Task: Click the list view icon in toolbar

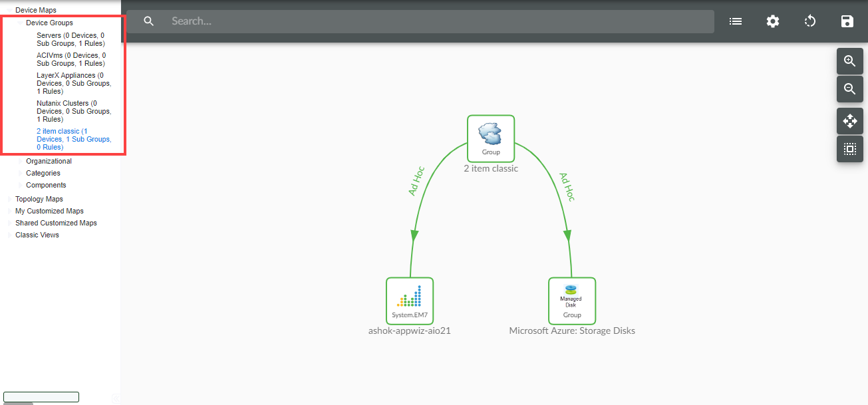Action: [735, 21]
